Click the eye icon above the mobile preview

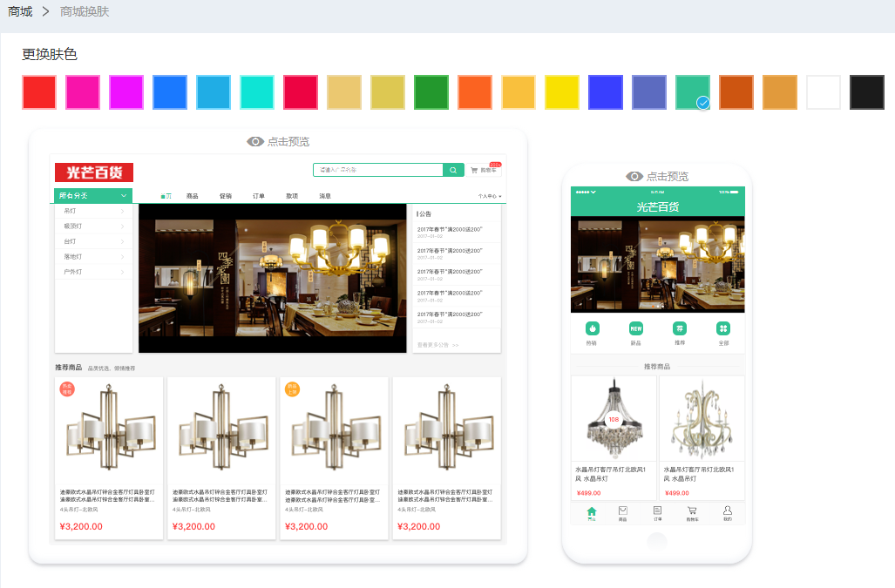(634, 176)
